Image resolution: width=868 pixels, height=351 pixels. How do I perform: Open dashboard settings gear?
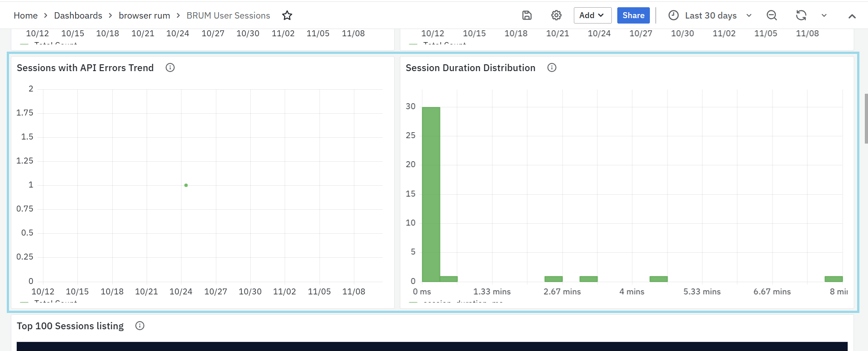pos(556,15)
